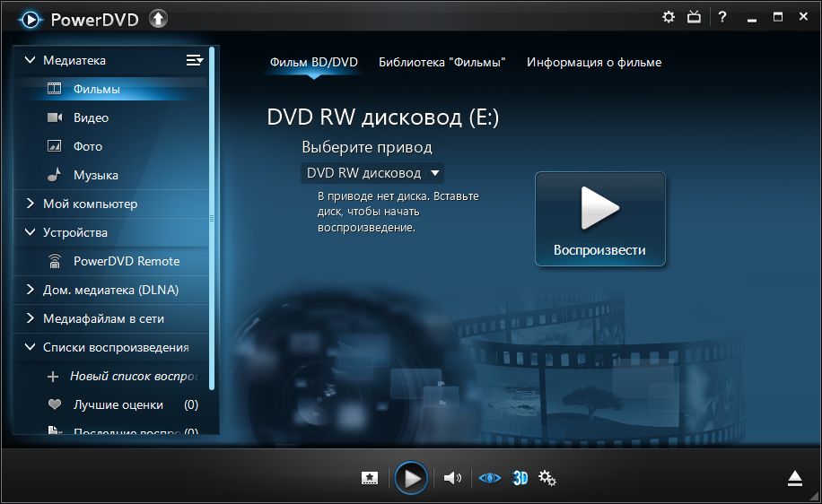Click the PowerDVD upgrade arrow icon
822x504 pixels.
click(158, 19)
